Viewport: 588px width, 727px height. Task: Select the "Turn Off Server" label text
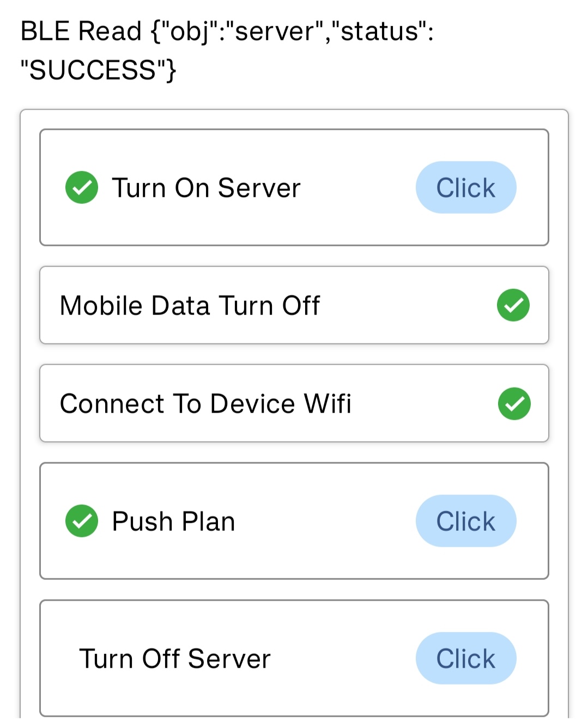tap(174, 659)
